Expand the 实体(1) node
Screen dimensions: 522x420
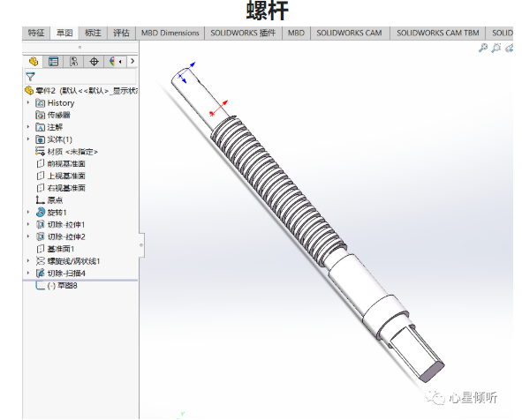click(28, 139)
